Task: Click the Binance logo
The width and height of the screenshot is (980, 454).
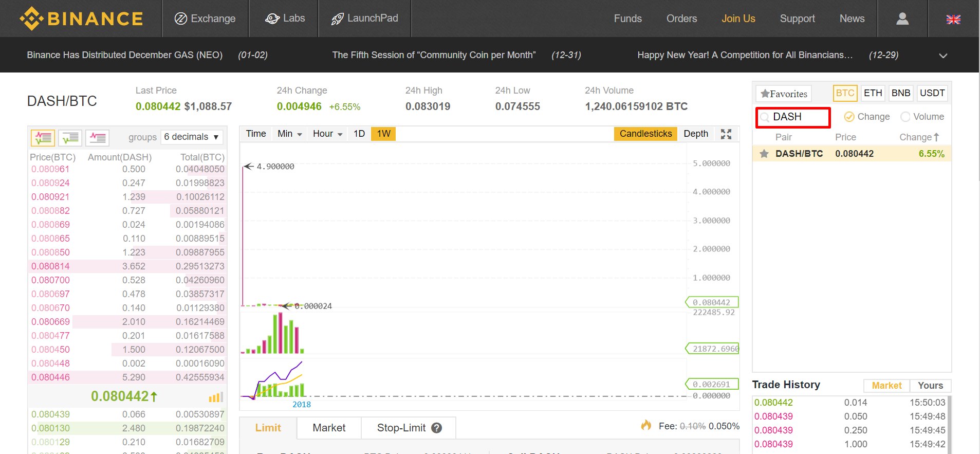Action: tap(81, 19)
